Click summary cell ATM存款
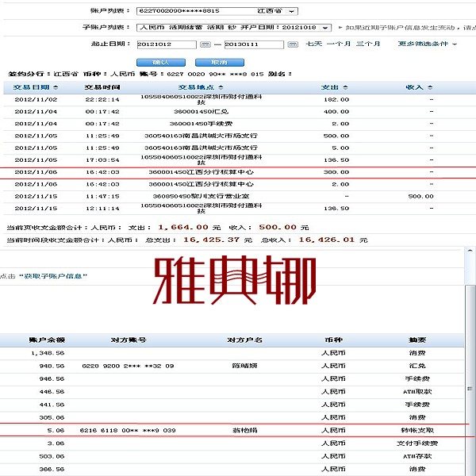The height and width of the screenshot is (476, 476). click(x=417, y=456)
